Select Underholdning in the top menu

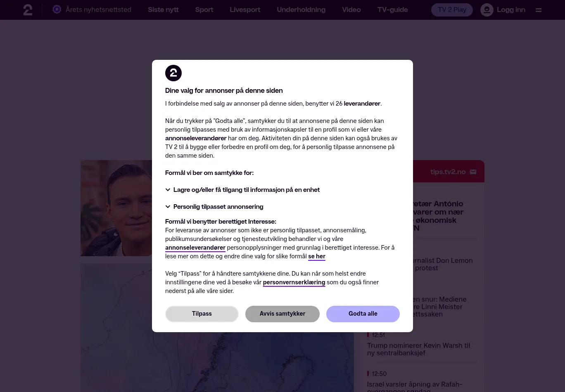301,9
